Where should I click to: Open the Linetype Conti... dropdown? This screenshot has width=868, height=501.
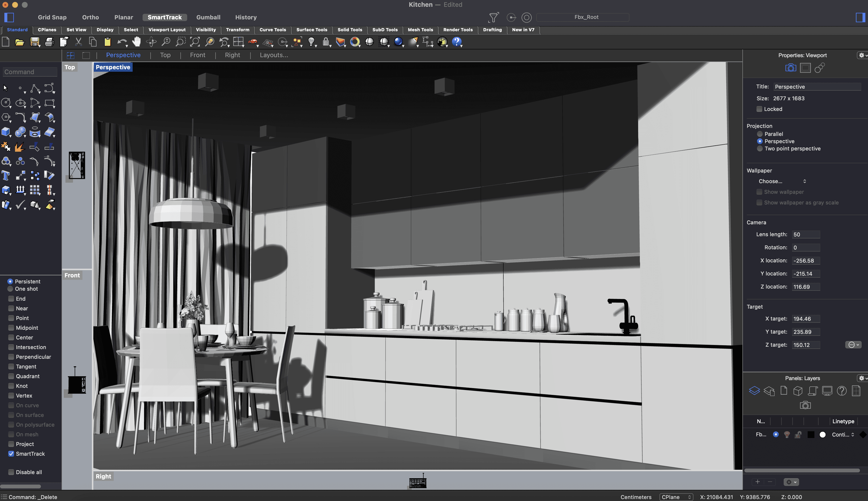[x=843, y=435]
